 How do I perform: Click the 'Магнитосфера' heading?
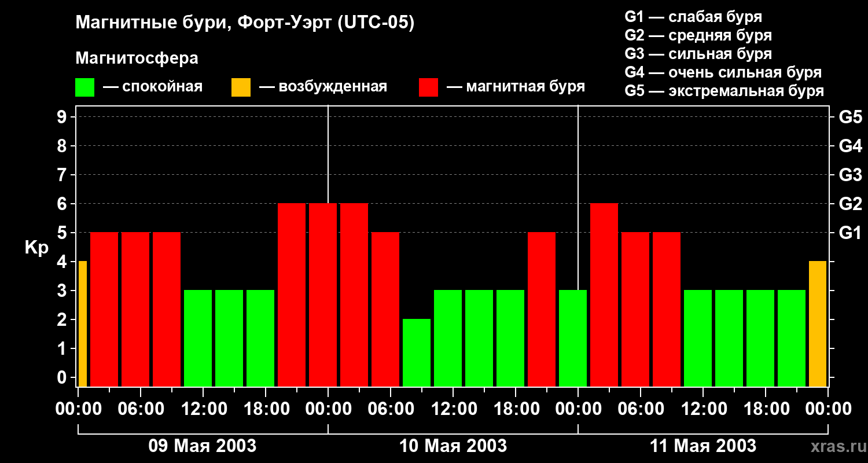pyautogui.click(x=137, y=58)
